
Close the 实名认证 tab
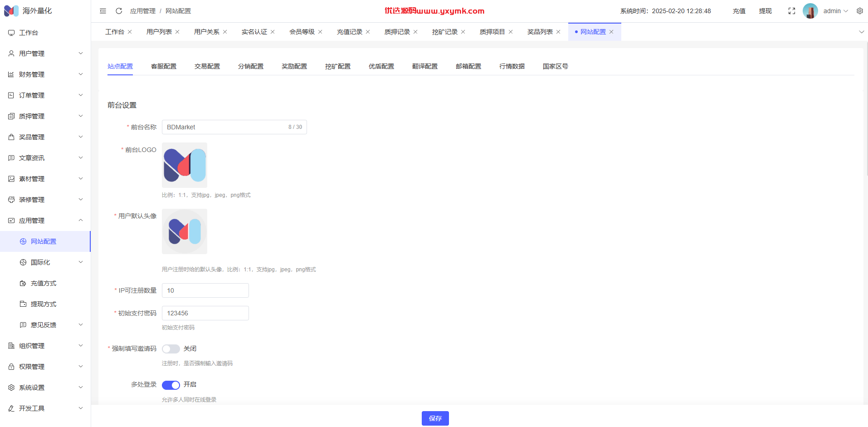(273, 32)
